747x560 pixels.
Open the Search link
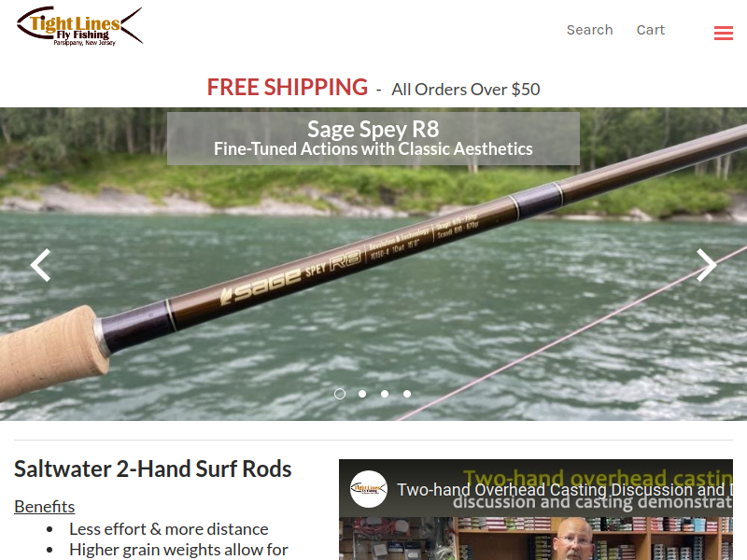click(x=589, y=30)
